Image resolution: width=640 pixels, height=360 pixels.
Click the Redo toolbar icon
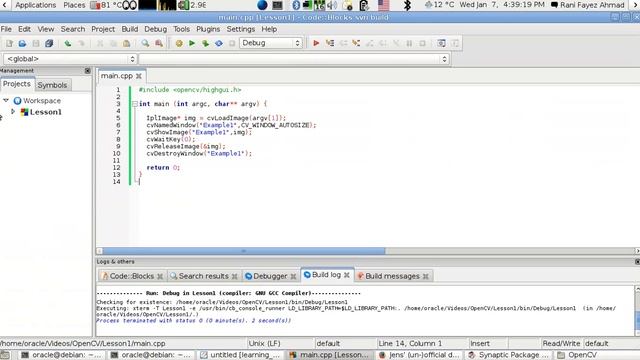[x=81, y=43]
